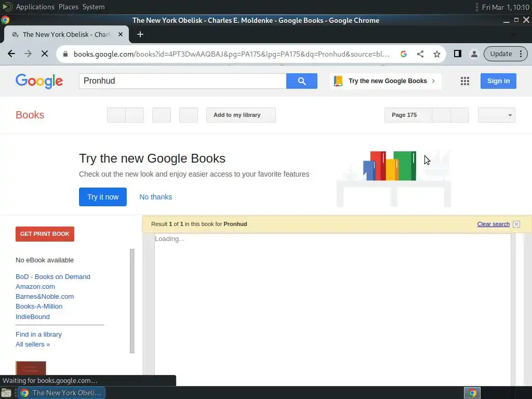Open the Chrome three-dot menu

tap(521, 54)
